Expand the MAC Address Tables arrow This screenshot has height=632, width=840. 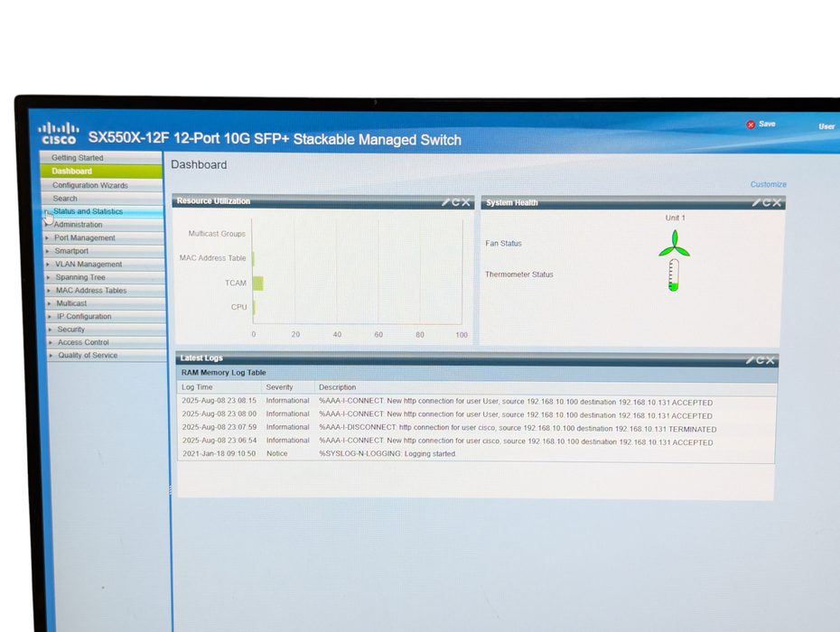click(49, 291)
